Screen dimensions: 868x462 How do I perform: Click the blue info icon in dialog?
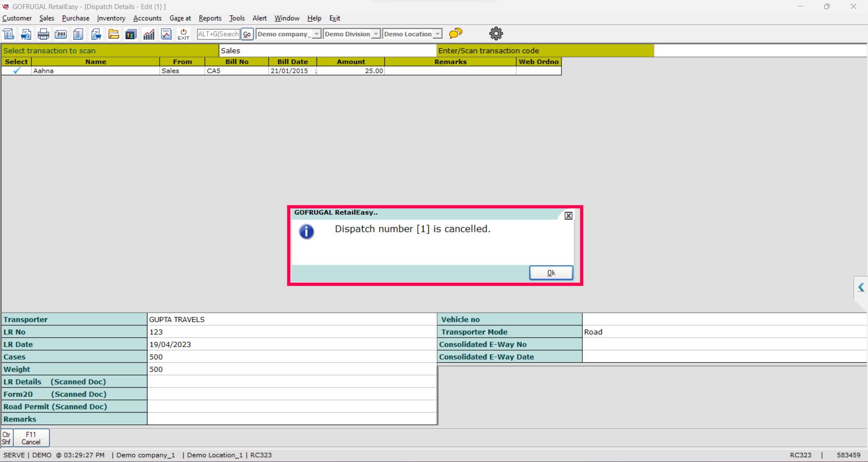(307, 232)
